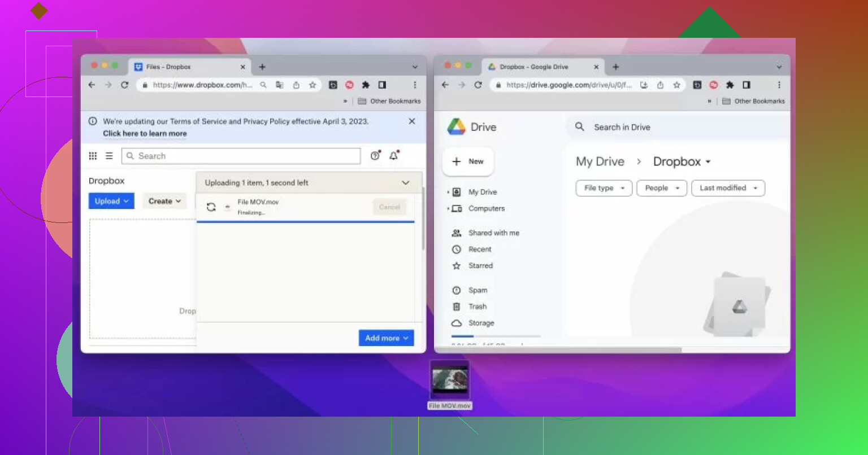Open new tab in Dropbox window
The height and width of the screenshot is (455, 868).
pos(262,67)
